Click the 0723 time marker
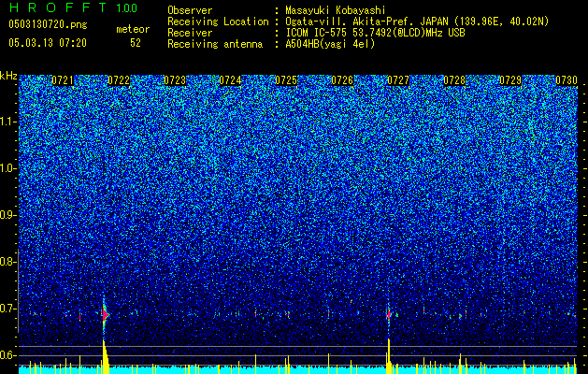The height and width of the screenshot is (374, 588). pos(175,80)
